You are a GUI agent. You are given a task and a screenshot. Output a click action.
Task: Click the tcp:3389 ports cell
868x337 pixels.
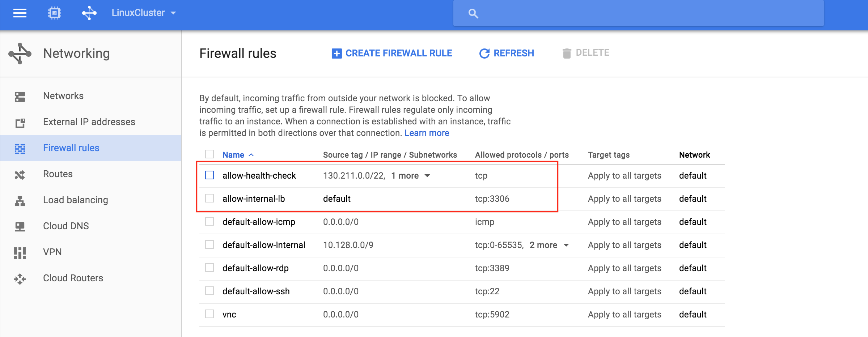(x=492, y=268)
